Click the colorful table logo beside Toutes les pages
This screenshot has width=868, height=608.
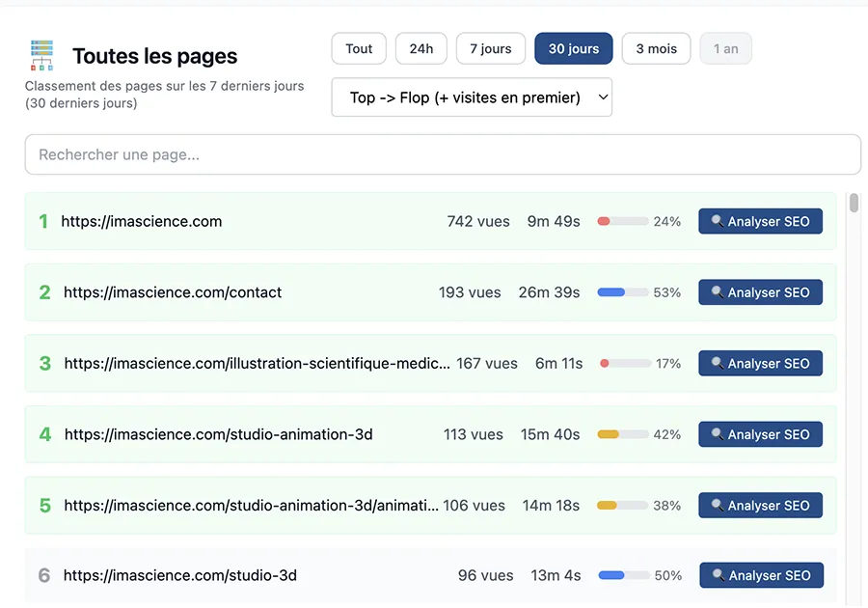pyautogui.click(x=41, y=56)
